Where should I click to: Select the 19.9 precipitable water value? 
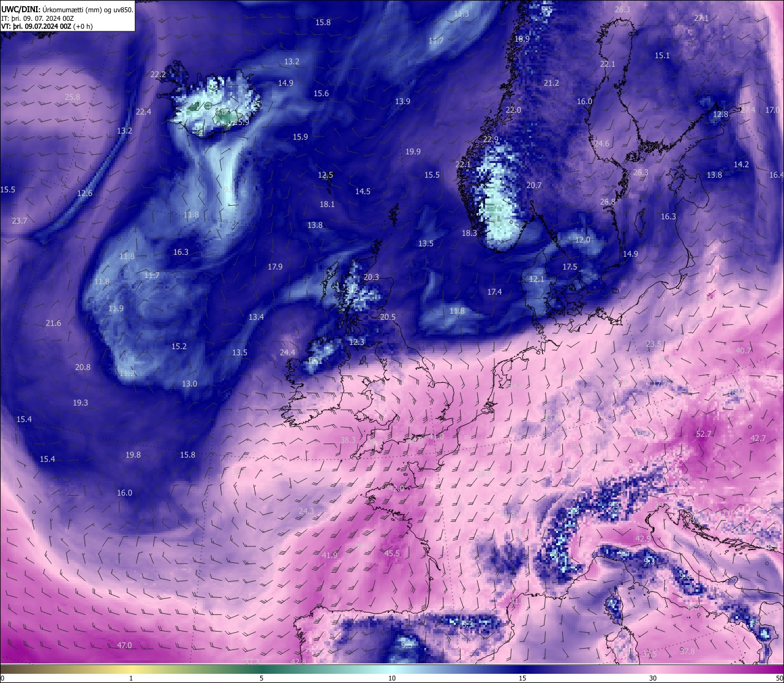[x=413, y=152]
